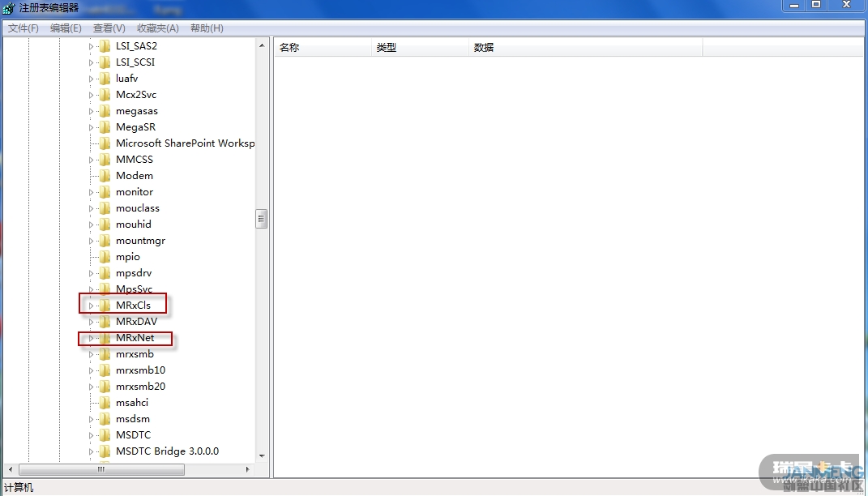The height and width of the screenshot is (496, 868).
Task: Click the mrxsmb folder icon
Action: pos(105,353)
